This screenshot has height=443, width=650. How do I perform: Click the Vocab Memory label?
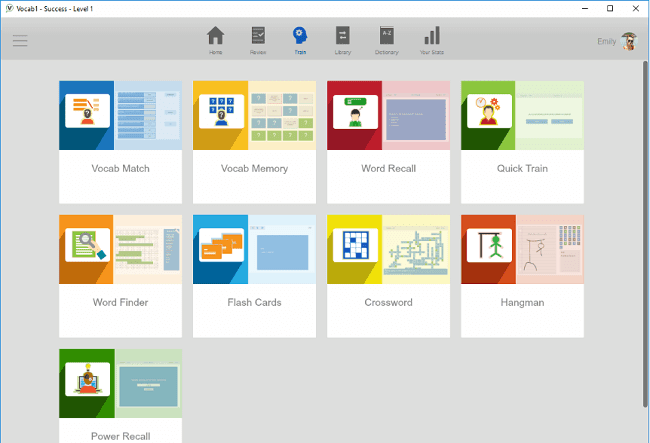(255, 169)
